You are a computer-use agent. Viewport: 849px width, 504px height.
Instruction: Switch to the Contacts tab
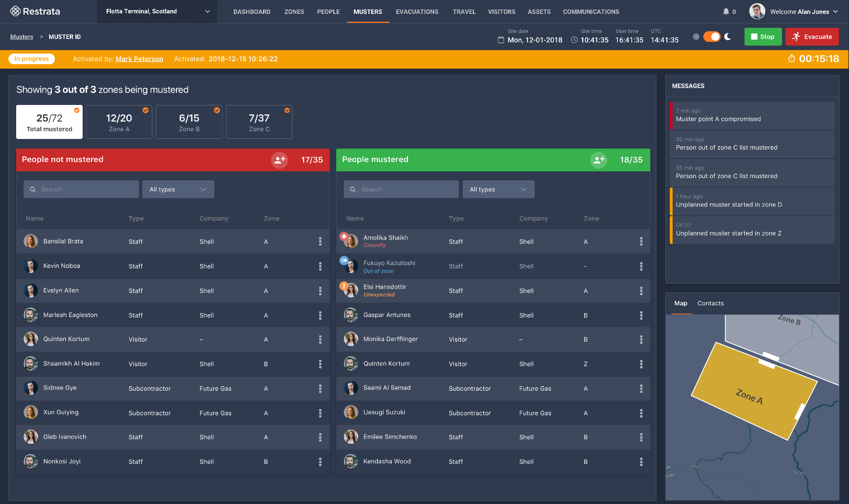pos(710,303)
